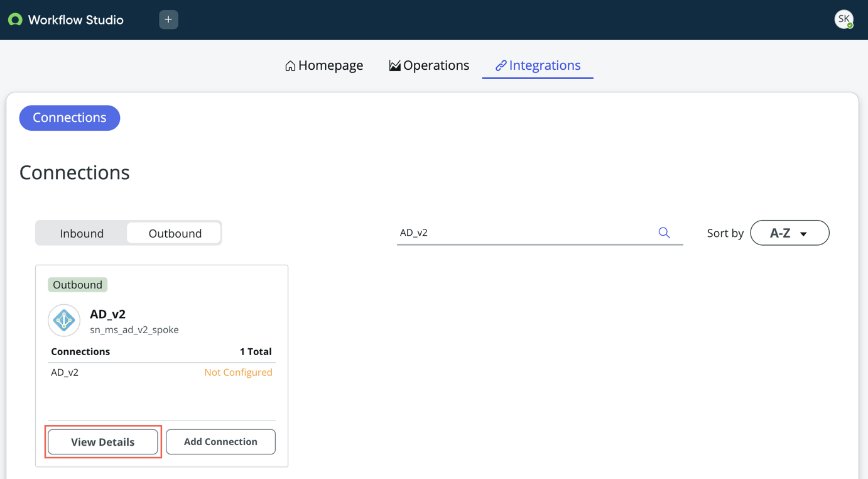Viewport: 868px width, 479px height.
Task: Open the Sort by A-Z dropdown
Action: pyautogui.click(x=789, y=233)
